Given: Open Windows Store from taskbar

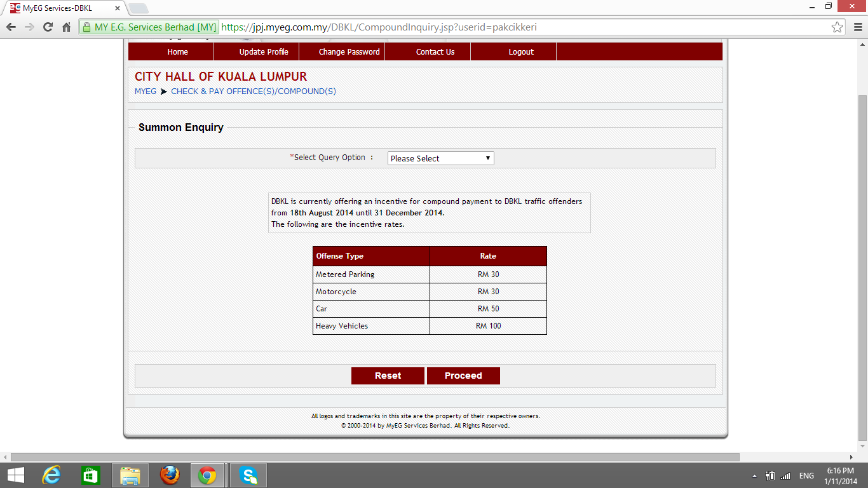Looking at the screenshot, I should click(91, 475).
